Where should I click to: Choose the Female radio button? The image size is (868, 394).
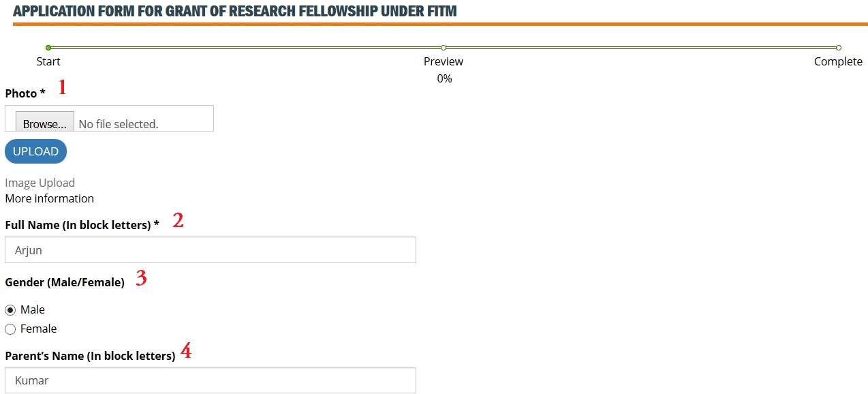click(10, 329)
